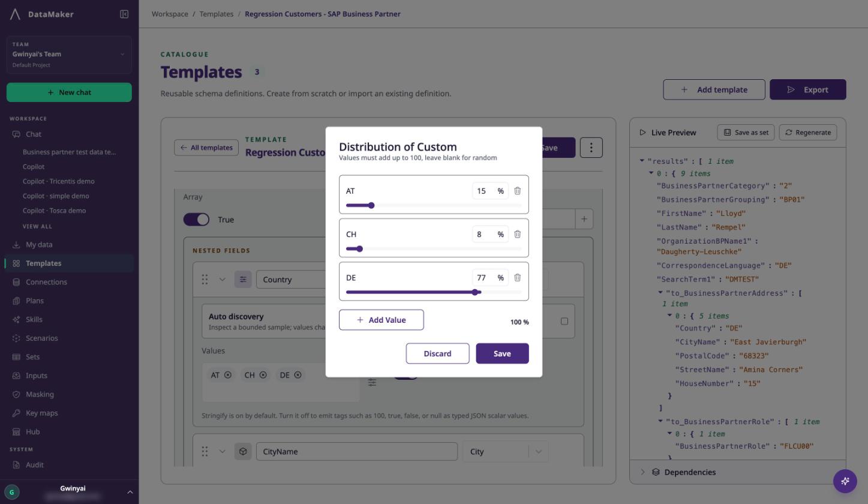
Task: Open My data in sidebar
Action: click(x=69, y=244)
